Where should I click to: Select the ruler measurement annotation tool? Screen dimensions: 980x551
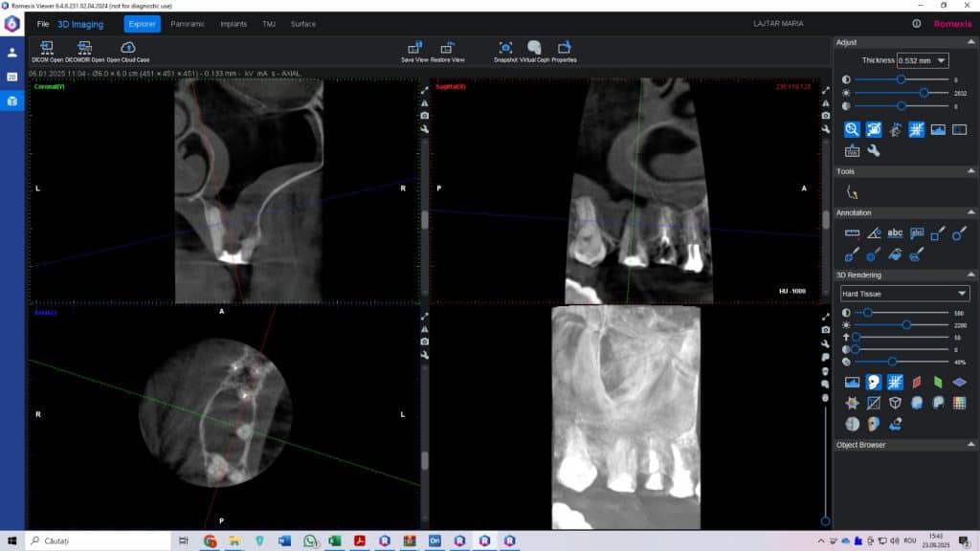pos(852,232)
